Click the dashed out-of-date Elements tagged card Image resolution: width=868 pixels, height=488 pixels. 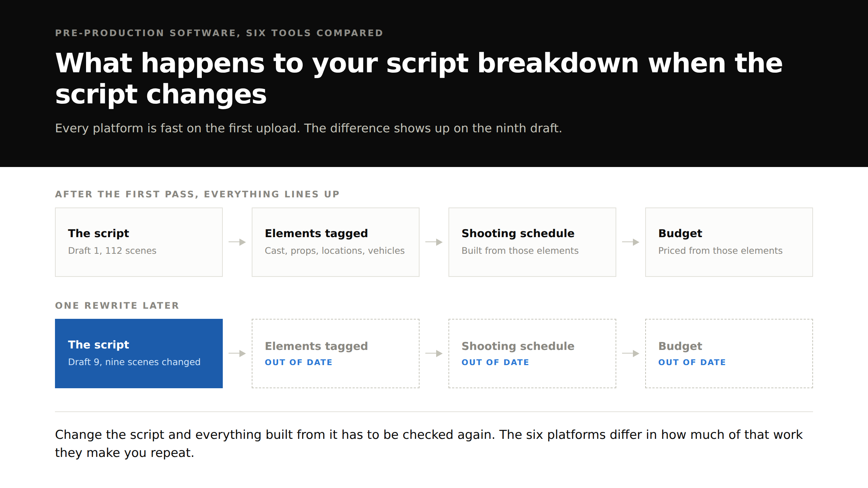click(336, 354)
